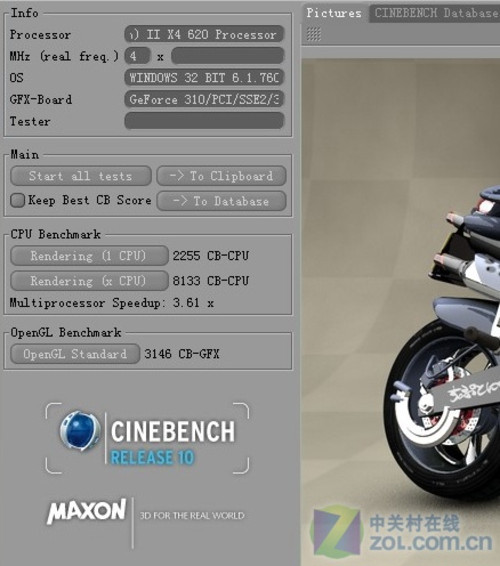
Task: Enable the Keep Best CB Score checkbox
Action: click(17, 200)
